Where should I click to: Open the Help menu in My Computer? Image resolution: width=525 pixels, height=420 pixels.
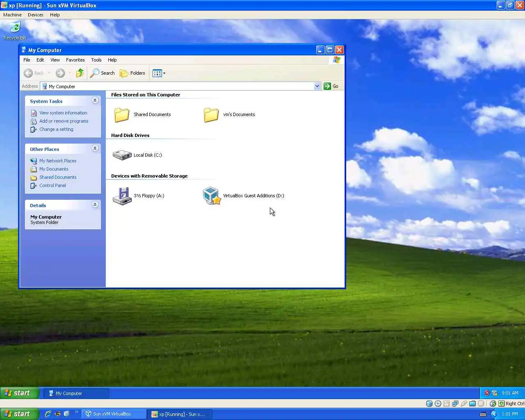[112, 60]
